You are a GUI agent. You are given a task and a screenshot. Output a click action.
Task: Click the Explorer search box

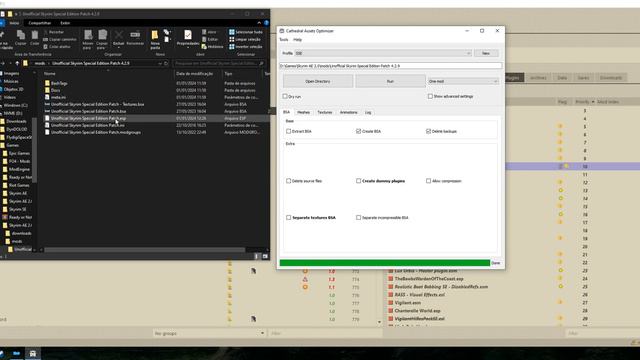pyautogui.click(x=219, y=63)
